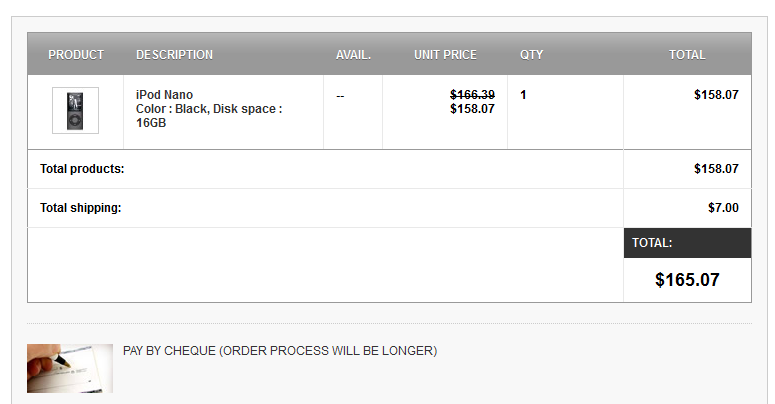Click the QTY column header
775x404 pixels.
pos(531,55)
